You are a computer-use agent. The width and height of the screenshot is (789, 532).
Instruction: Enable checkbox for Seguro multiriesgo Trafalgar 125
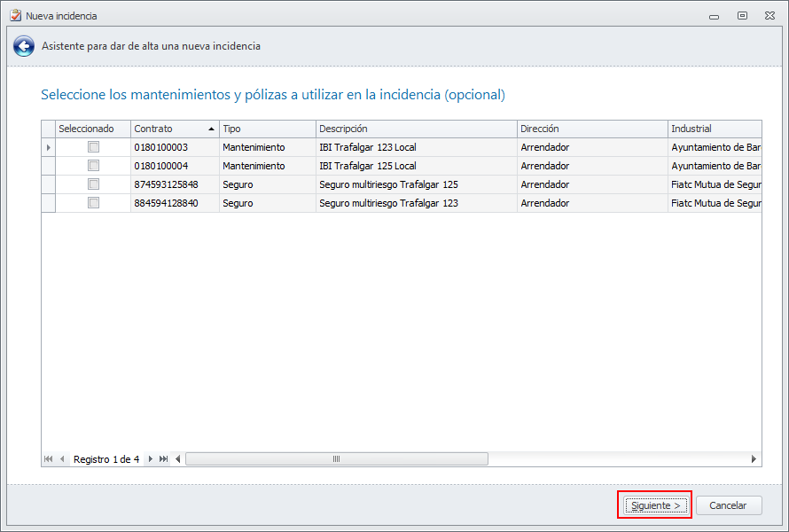93,184
